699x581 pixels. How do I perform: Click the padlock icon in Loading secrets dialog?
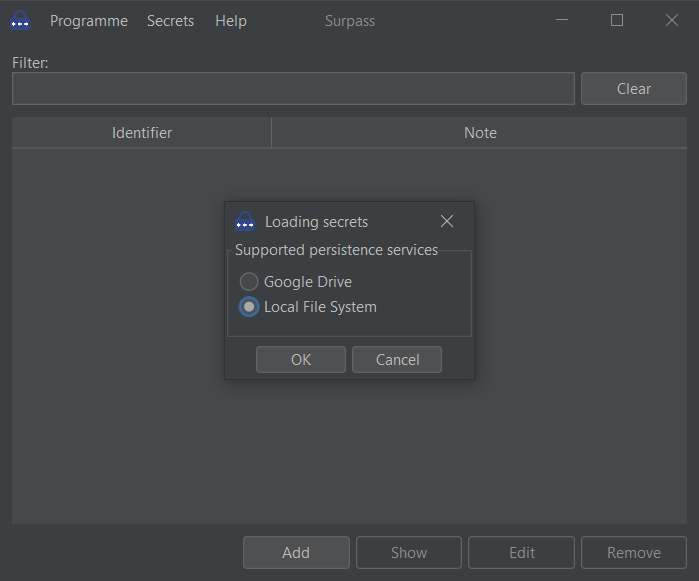[245, 222]
